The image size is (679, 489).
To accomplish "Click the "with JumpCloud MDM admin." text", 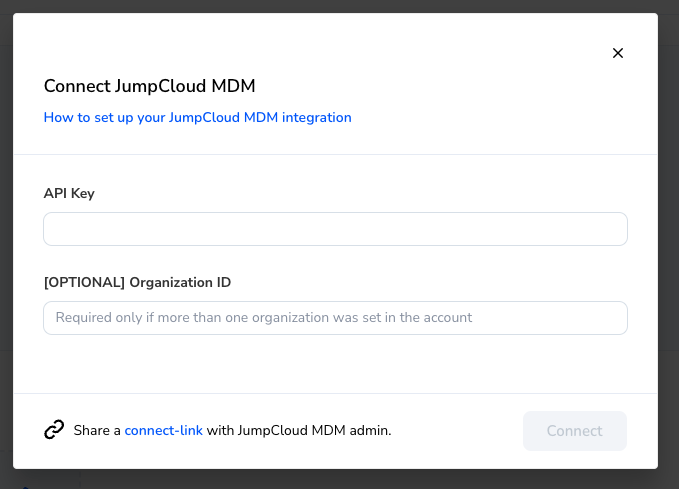I will pyautogui.click(x=299, y=431).
